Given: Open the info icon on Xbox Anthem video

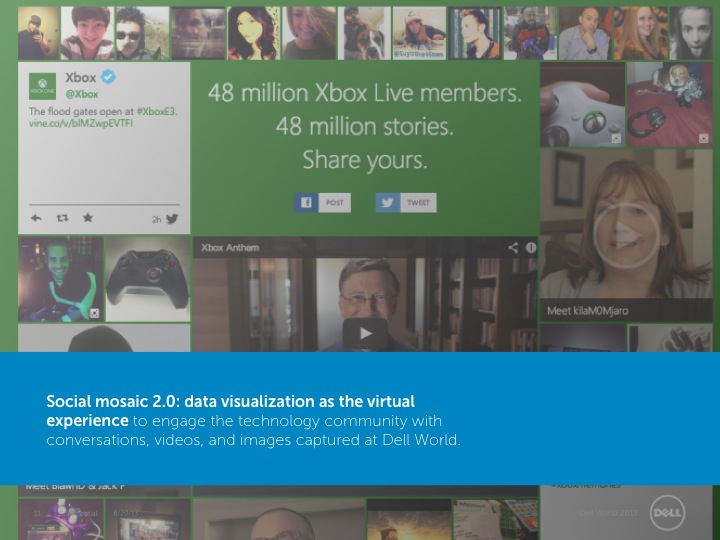Looking at the screenshot, I should point(531,248).
